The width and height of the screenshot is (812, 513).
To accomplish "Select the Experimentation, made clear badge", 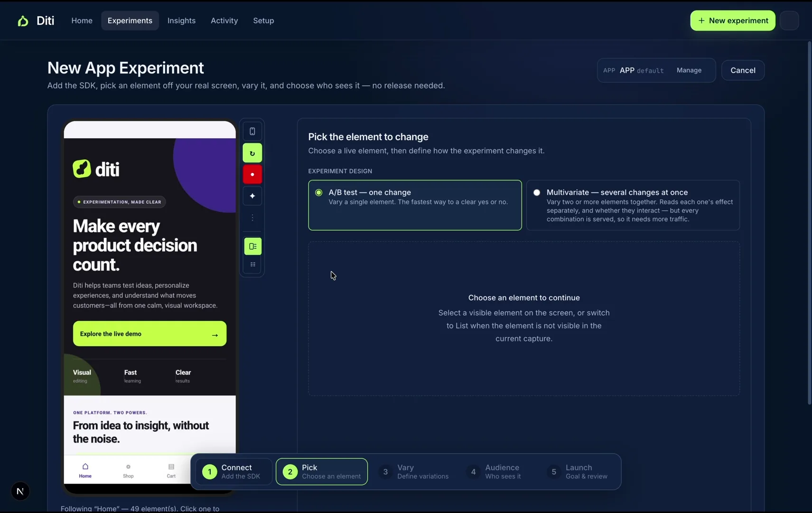I will point(119,202).
